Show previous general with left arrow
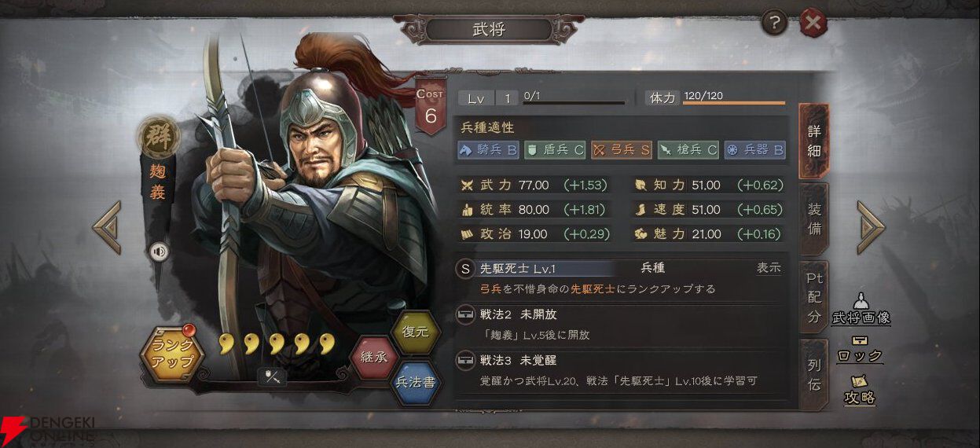Viewport: 980px width, 448px height. pyautogui.click(x=107, y=228)
